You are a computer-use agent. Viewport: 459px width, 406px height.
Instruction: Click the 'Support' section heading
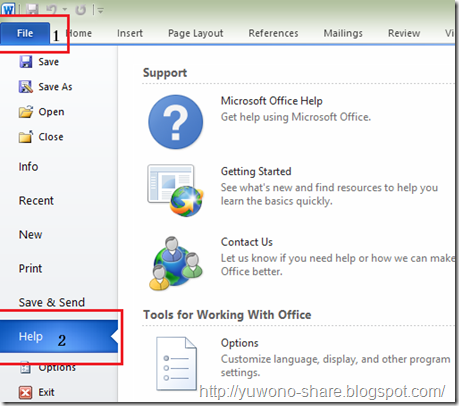click(x=165, y=73)
